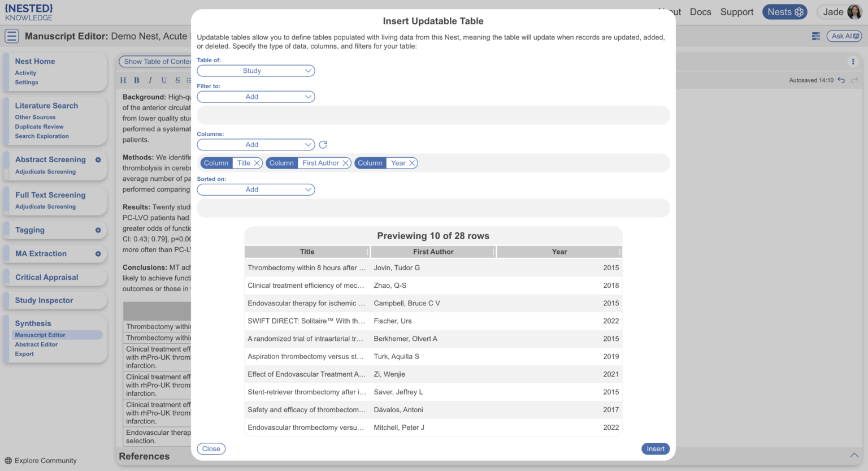Screen dimensions: 868x471
Task: Click the underline icon in the toolbar
Action: [163, 80]
